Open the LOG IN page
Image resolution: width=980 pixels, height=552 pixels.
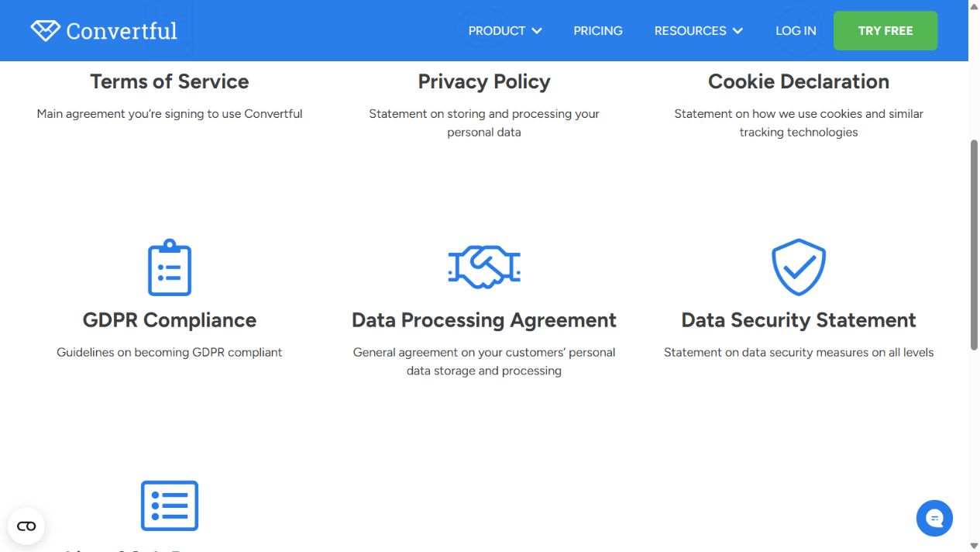(x=796, y=31)
